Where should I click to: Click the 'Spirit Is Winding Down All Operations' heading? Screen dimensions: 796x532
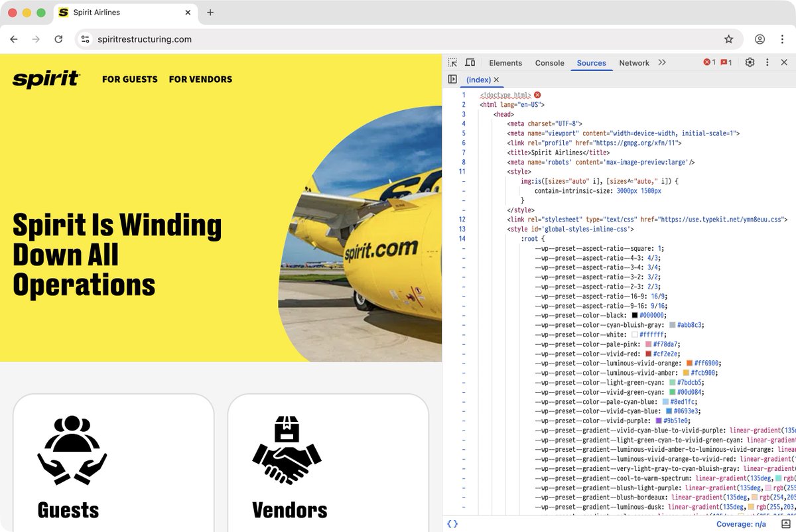point(117,255)
